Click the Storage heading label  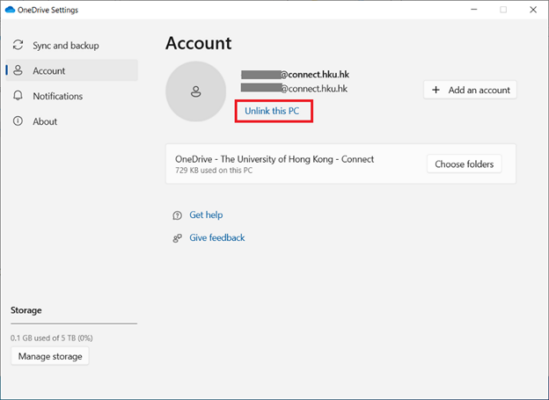coord(26,310)
